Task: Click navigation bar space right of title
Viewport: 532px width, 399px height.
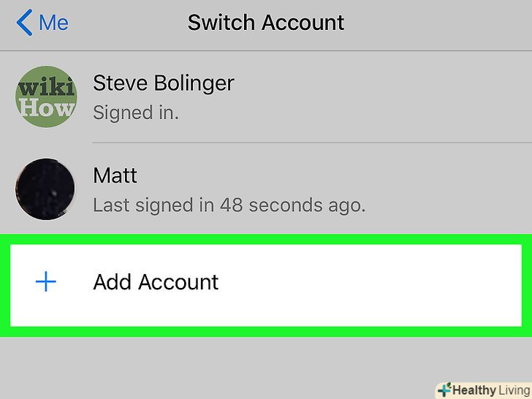Action: pos(438,23)
